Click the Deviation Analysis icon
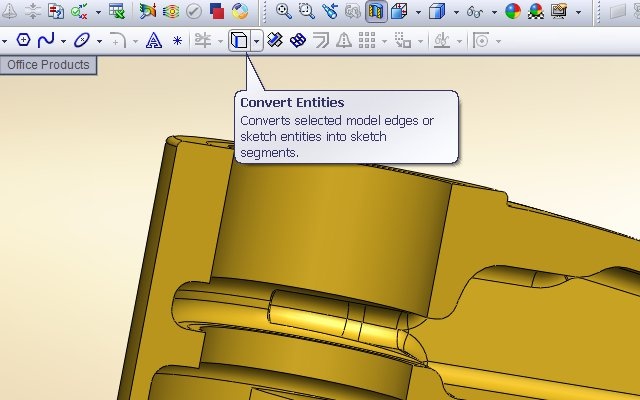640x400 pixels. (147, 11)
